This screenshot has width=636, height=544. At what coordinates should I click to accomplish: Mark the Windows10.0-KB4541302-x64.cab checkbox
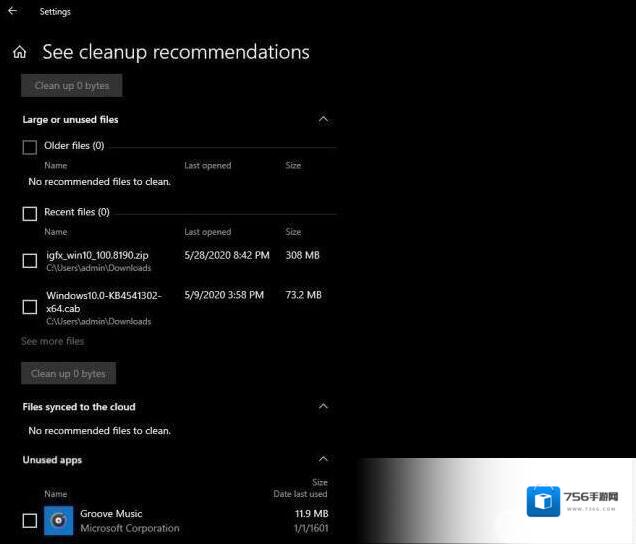30,307
